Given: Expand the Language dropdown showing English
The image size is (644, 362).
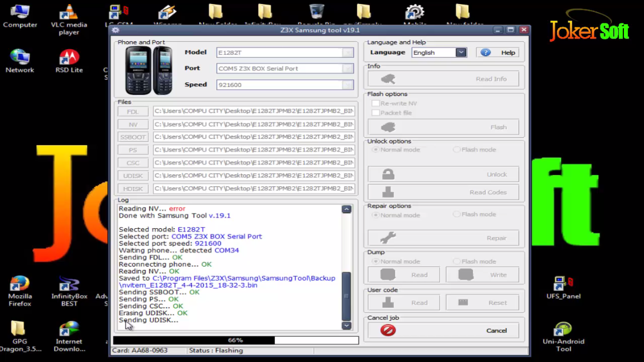Looking at the screenshot, I should 461,53.
